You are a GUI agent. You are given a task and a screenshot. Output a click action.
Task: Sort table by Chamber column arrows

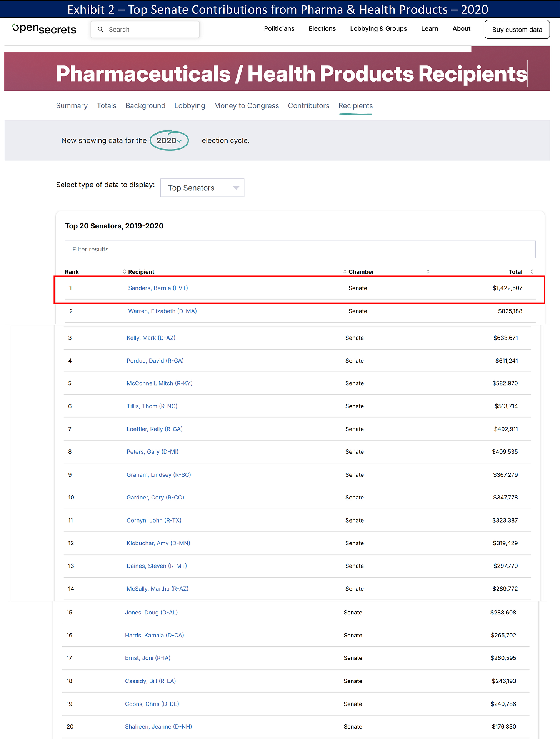(x=428, y=272)
